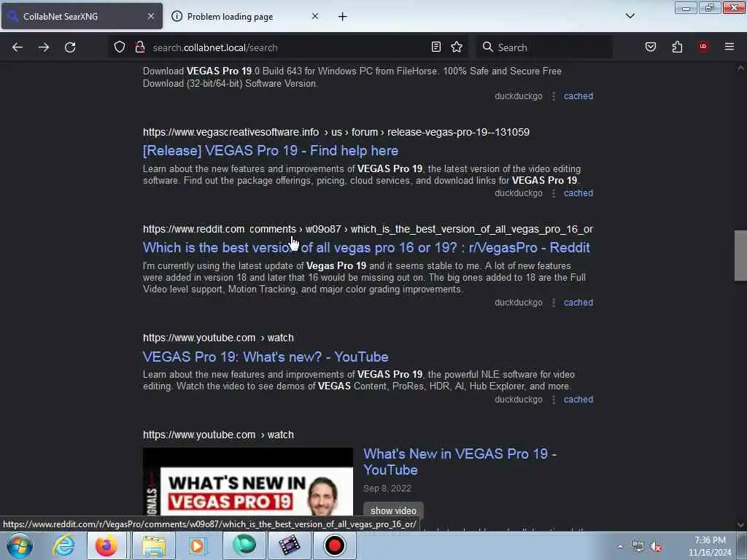The image size is (747, 560).
Task: Click the show video button
Action: pos(393,510)
